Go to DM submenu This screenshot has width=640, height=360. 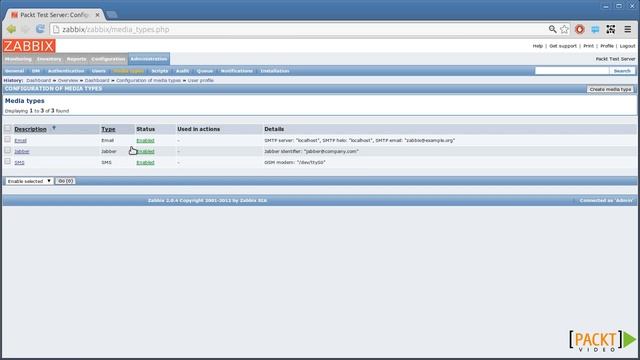point(36,71)
